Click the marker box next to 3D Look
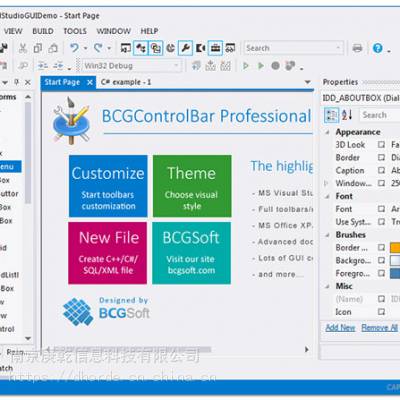The height and width of the screenshot is (400, 400). 381,145
